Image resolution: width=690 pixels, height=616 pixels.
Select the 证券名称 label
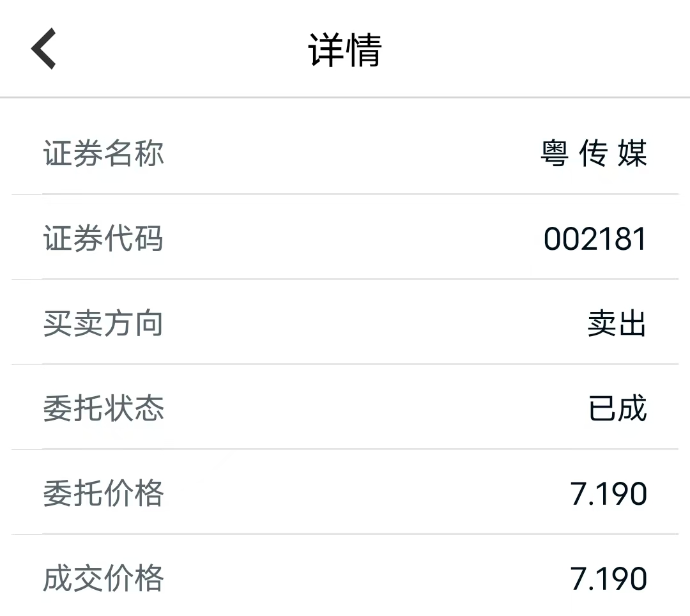point(103,153)
